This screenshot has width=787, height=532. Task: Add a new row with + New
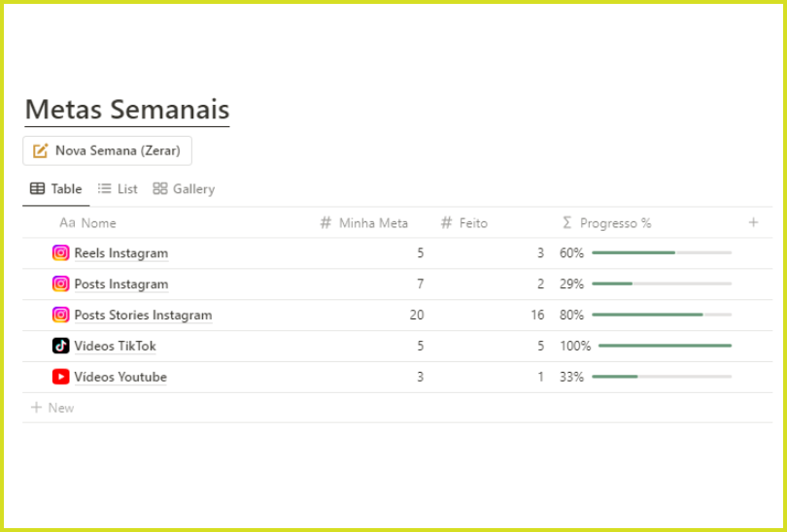[x=52, y=408]
